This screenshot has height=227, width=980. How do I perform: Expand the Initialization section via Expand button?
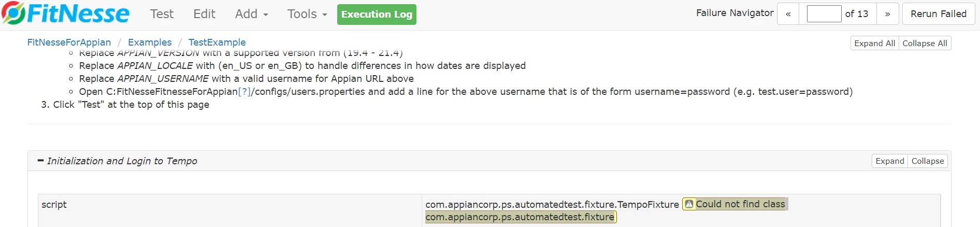coord(889,161)
